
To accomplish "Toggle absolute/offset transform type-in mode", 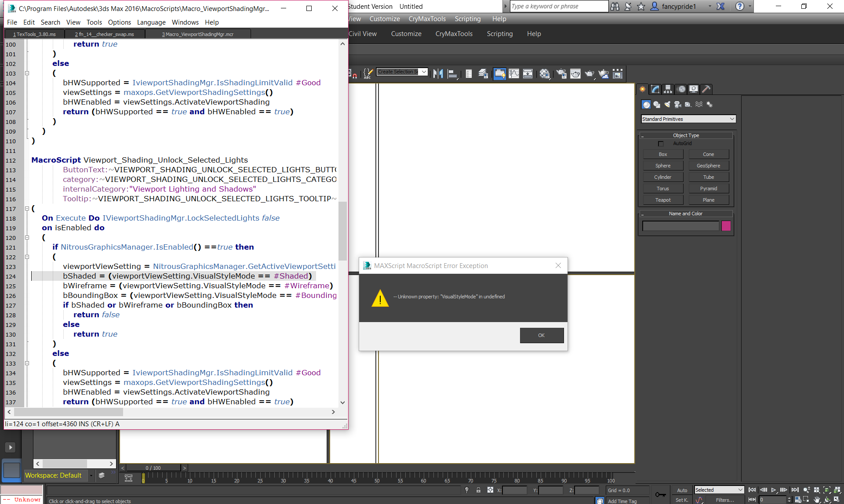I will (x=490, y=490).
